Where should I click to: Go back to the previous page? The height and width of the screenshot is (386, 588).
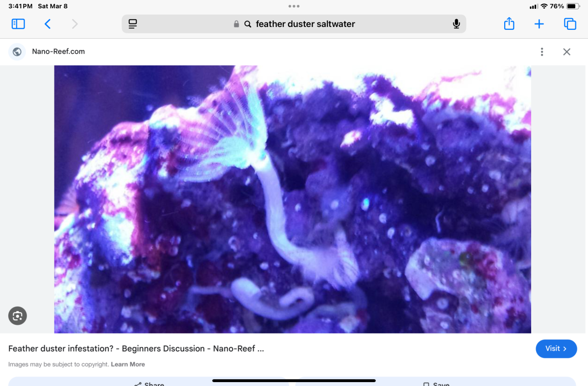(x=48, y=24)
